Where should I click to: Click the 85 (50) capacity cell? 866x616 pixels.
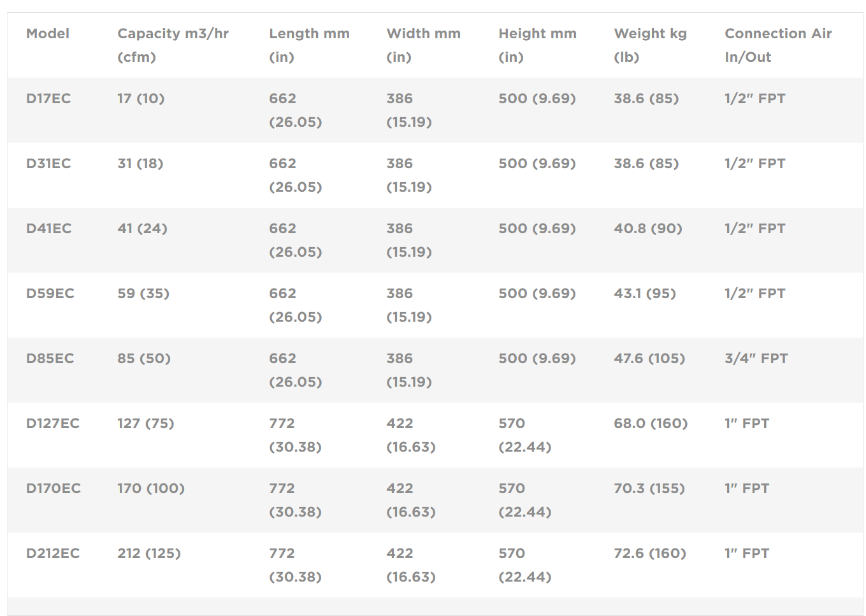point(144,359)
